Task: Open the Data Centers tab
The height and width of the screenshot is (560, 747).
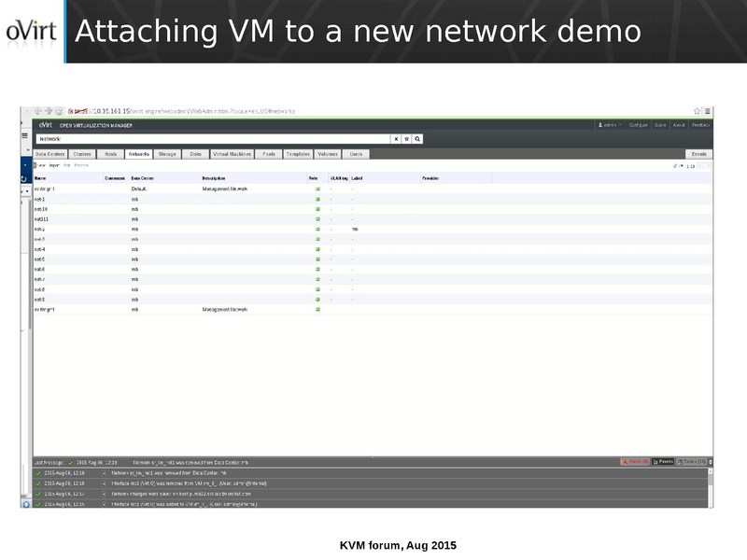Action: pyautogui.click(x=49, y=154)
